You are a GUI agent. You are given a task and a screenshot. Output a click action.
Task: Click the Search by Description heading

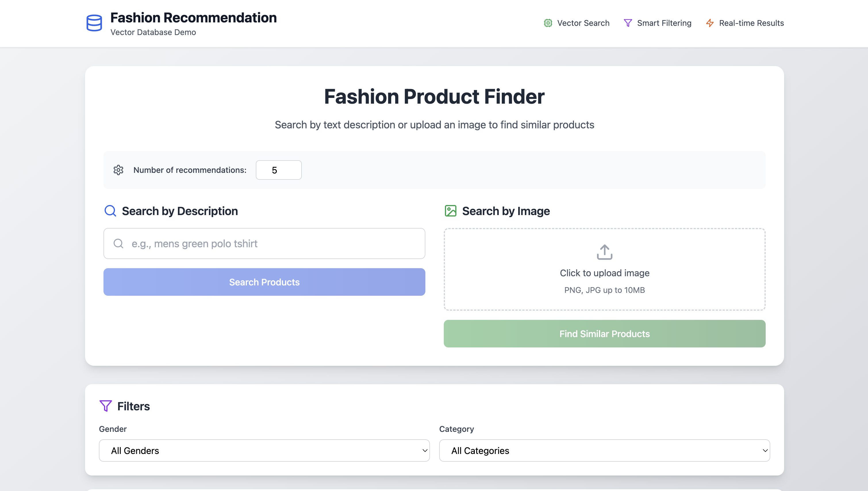click(x=180, y=211)
